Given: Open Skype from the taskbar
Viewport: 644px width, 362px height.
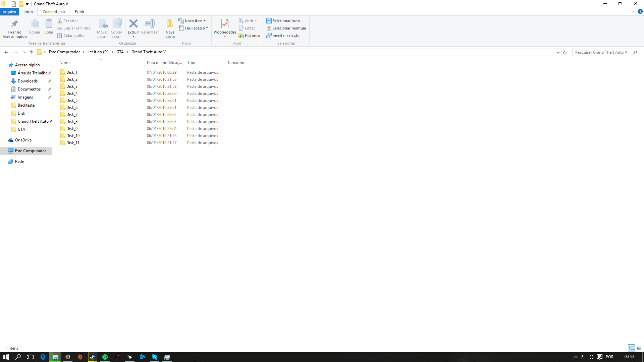Looking at the screenshot, I should [x=155, y=357].
